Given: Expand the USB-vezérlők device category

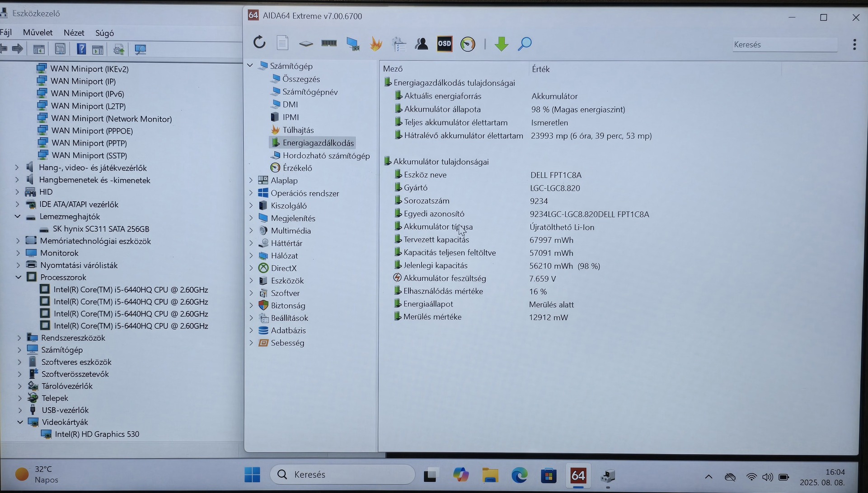Looking at the screenshot, I should [19, 410].
